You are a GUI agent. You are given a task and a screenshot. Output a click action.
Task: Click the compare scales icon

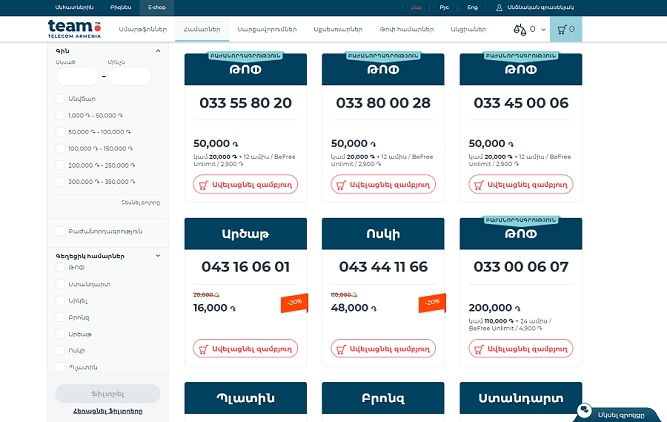pyautogui.click(x=518, y=30)
